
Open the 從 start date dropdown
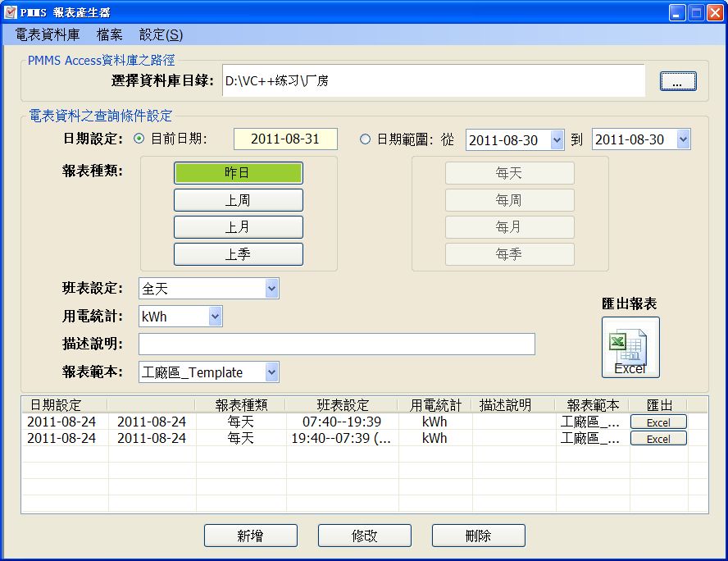click(x=557, y=139)
